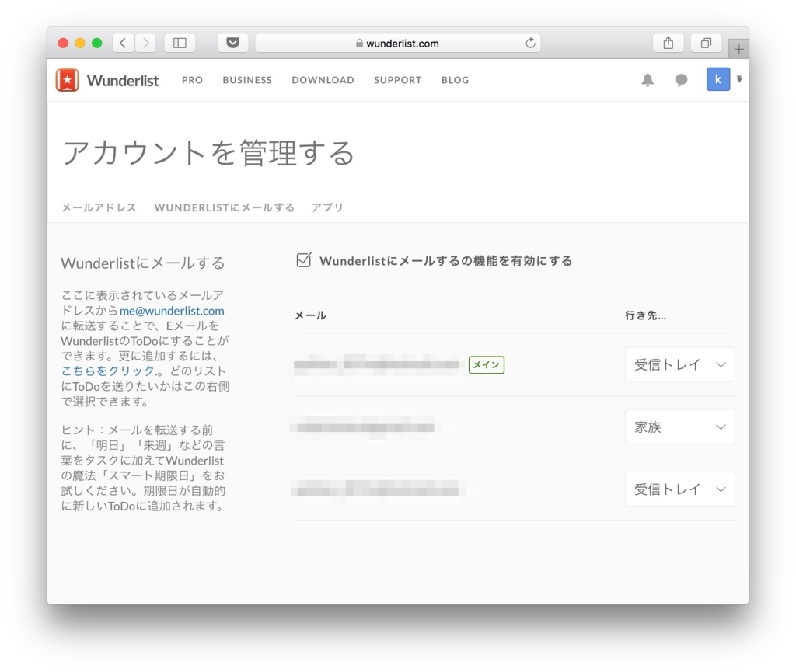Reload the page with refresh icon
Screen dimensions: 796x672
click(530, 43)
